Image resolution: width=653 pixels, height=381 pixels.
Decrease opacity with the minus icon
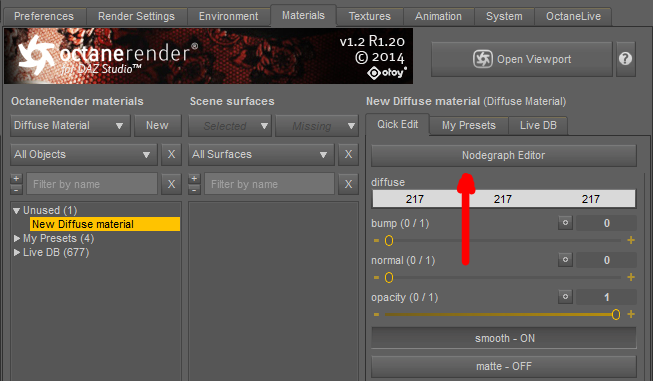point(376,314)
